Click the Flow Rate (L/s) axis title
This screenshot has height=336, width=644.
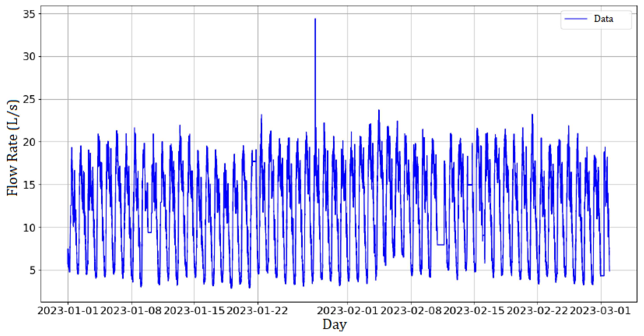point(13,148)
